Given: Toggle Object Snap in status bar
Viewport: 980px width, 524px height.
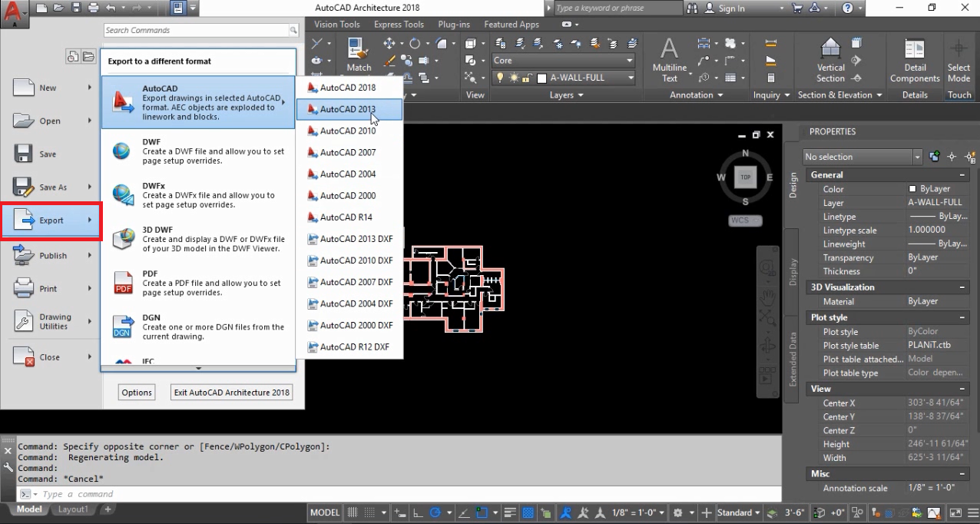Looking at the screenshot, I should pyautogui.click(x=482, y=512).
